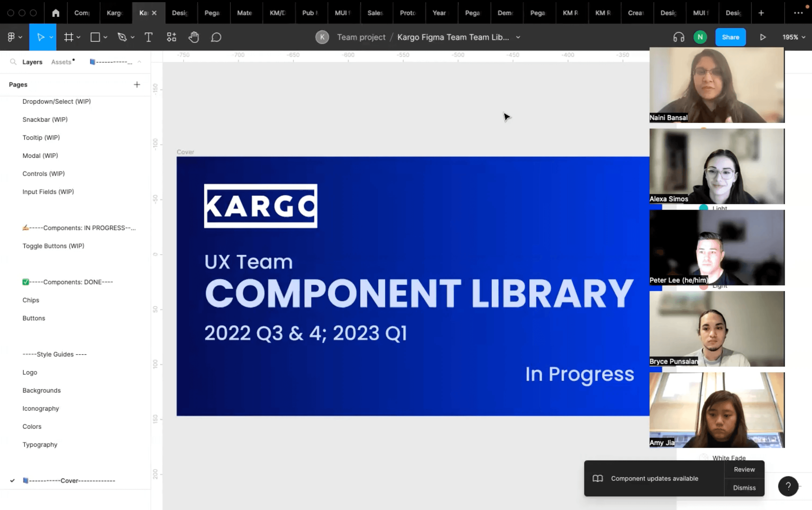812x510 pixels.
Task: Switch to the Assets tab
Action: click(x=61, y=62)
